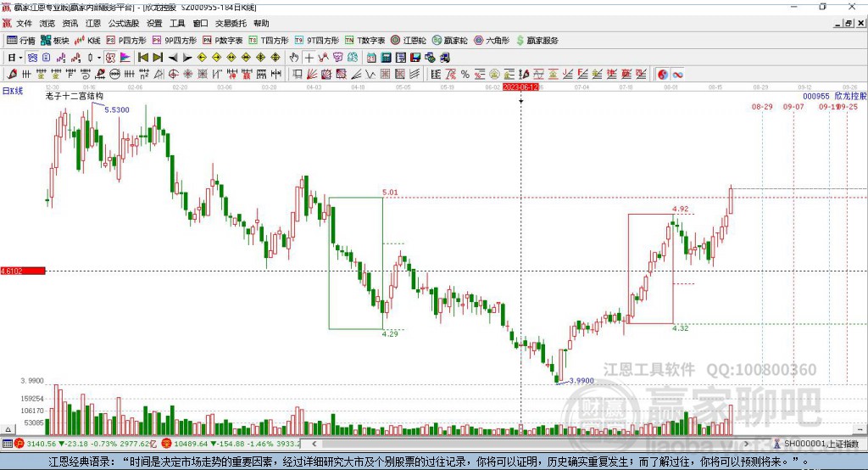
Task: Click the zigzag wave line tool
Action: (x=370, y=74)
